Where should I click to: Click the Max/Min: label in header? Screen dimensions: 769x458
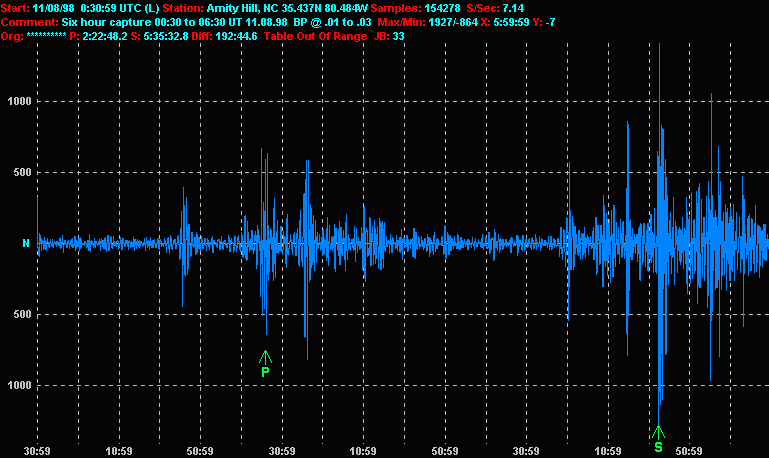[401, 22]
